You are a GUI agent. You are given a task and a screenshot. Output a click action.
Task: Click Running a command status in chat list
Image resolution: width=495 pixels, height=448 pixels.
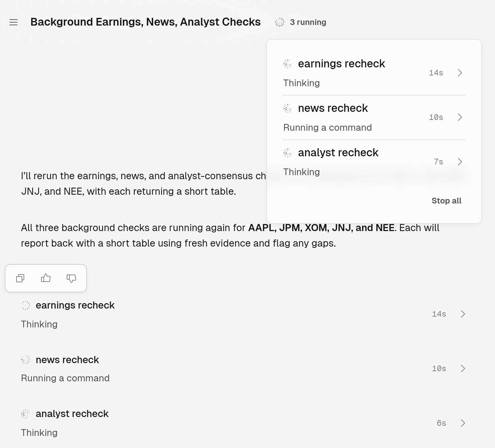pyautogui.click(x=65, y=378)
